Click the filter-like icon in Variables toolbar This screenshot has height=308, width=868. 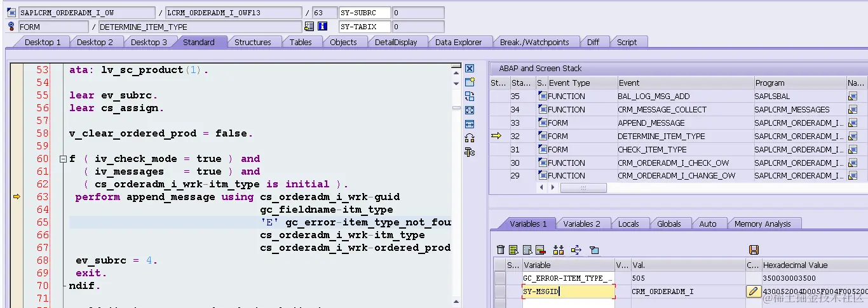click(x=594, y=250)
